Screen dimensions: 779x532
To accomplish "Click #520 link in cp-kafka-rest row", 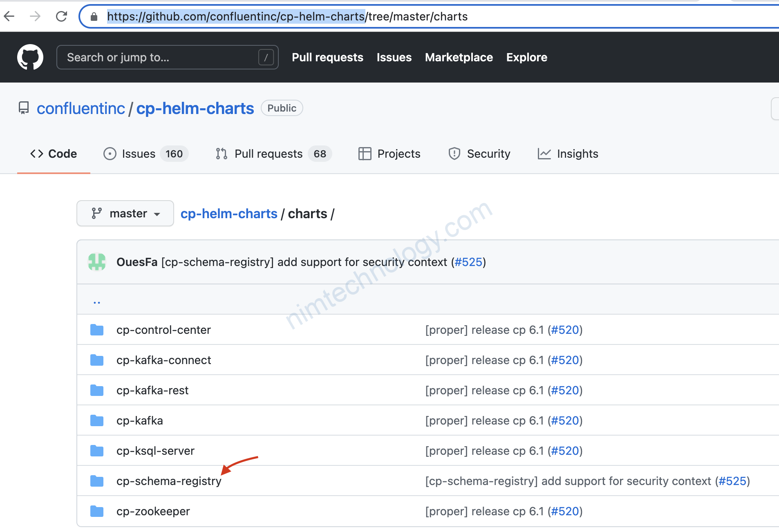I will [565, 390].
